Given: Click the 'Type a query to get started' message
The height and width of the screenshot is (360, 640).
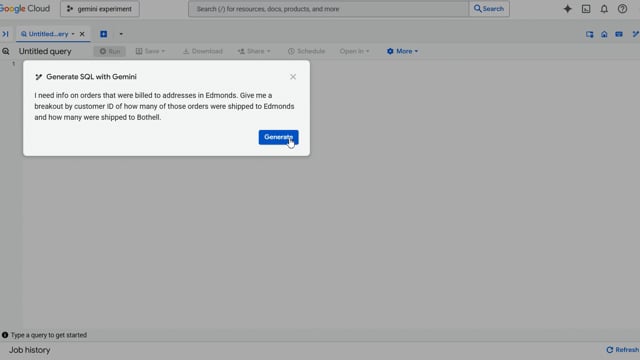Looking at the screenshot, I should point(49,335).
